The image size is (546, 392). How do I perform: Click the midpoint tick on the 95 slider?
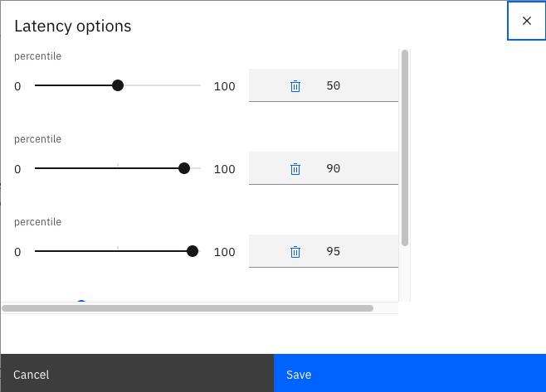point(118,247)
